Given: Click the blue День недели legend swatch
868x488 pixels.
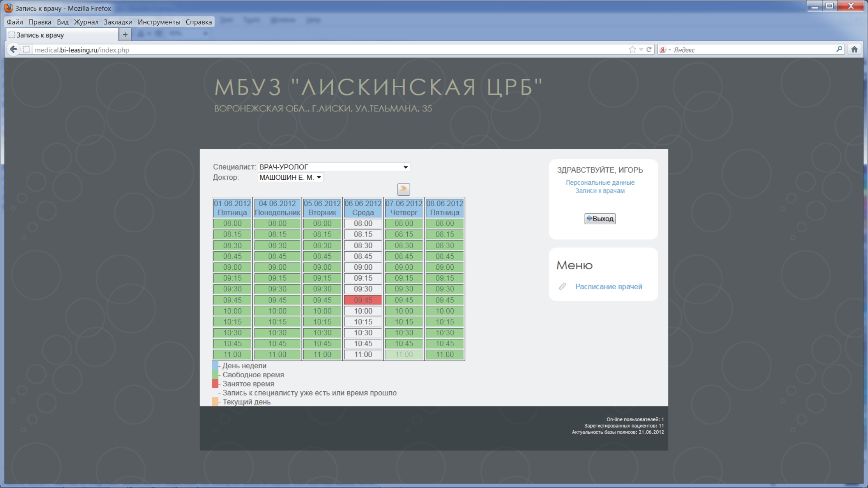Looking at the screenshot, I should click(x=215, y=365).
